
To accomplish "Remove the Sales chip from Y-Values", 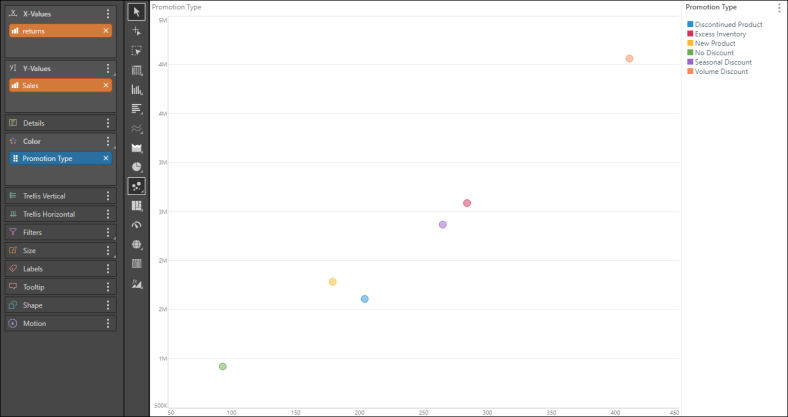I will pyautogui.click(x=106, y=85).
